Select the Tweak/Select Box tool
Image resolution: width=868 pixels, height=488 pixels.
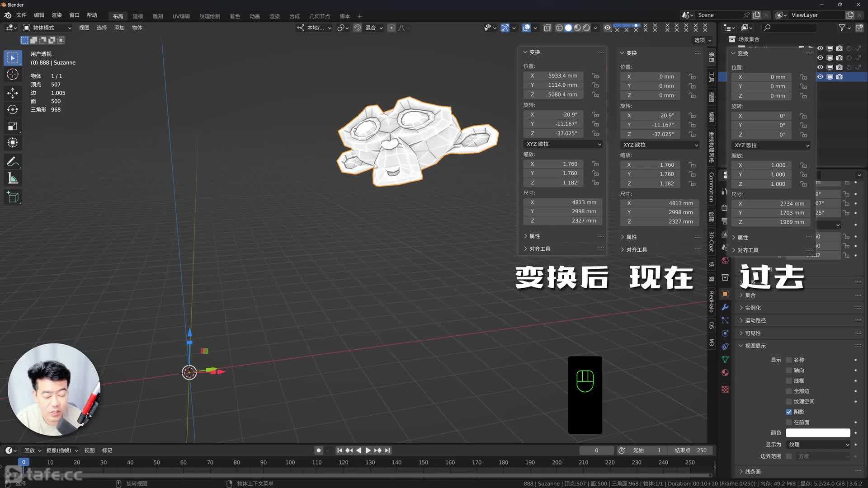13,58
